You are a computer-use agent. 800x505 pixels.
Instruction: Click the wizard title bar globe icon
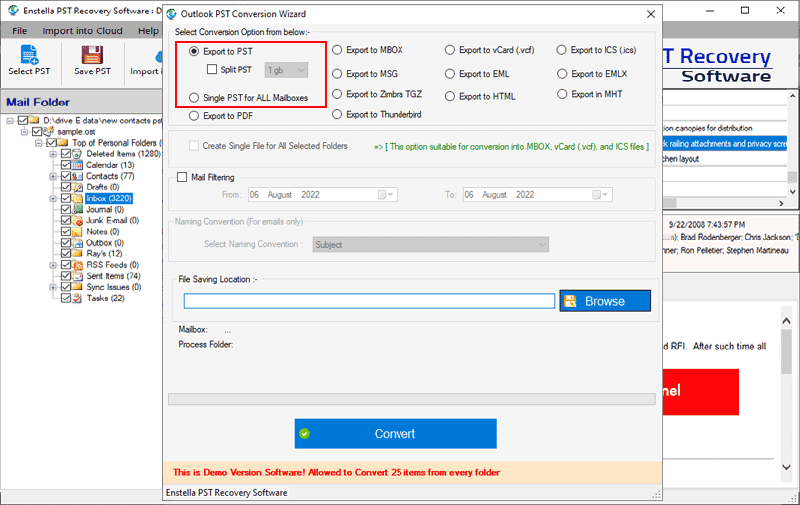click(x=172, y=14)
